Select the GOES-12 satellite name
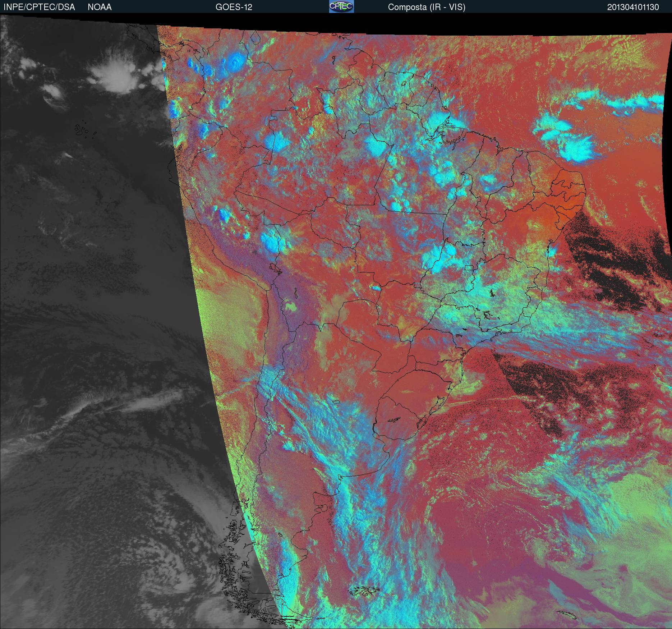 pos(234,7)
